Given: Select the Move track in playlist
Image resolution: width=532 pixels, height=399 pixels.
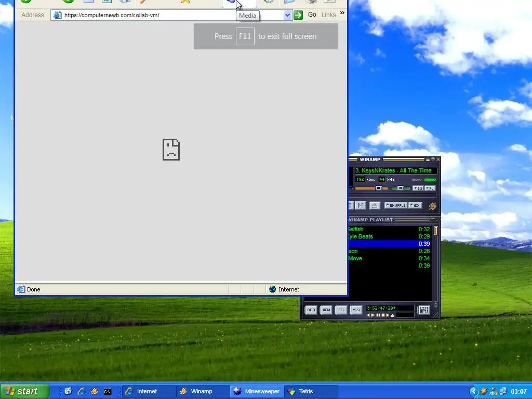Looking at the screenshot, I should pyautogui.click(x=390, y=258).
